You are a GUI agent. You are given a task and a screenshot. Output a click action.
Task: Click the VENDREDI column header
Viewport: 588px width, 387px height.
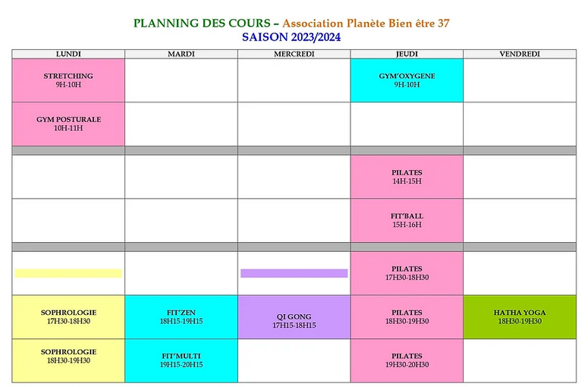(x=520, y=54)
